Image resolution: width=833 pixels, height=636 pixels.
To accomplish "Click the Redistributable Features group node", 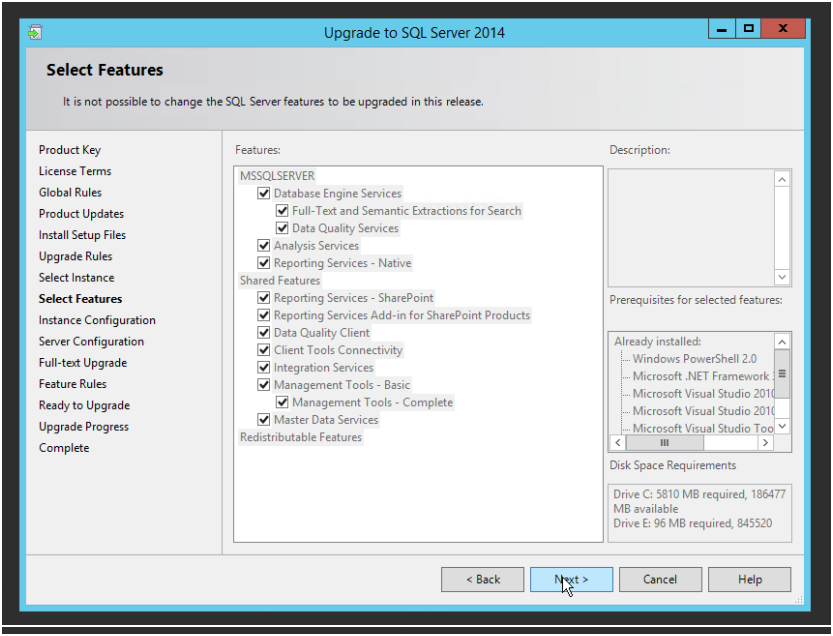I will coord(301,437).
